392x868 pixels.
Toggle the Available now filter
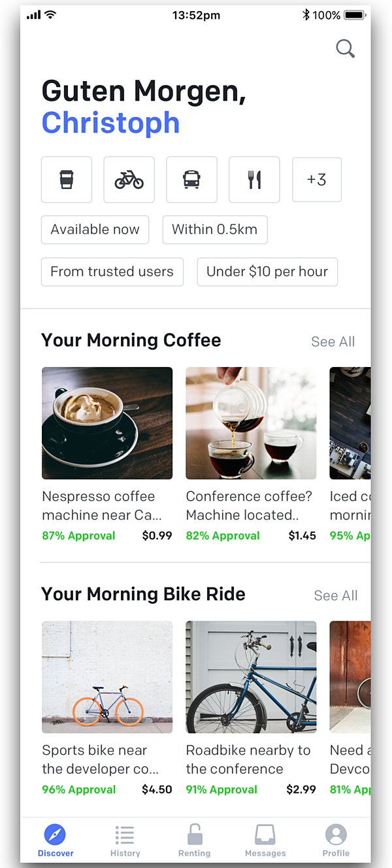coord(95,230)
